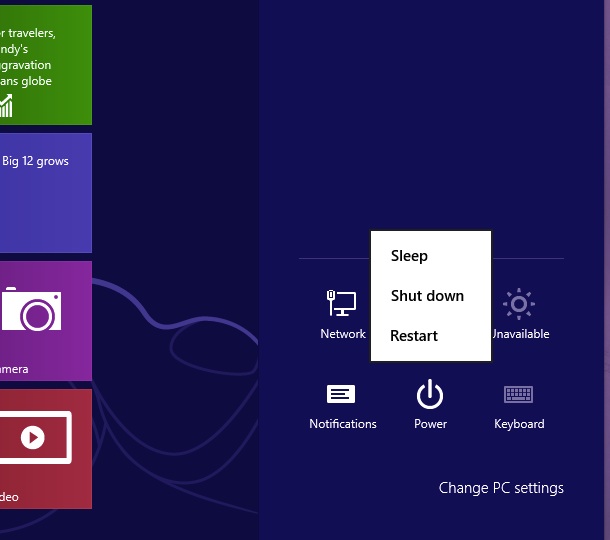
Task: Click the Power icon
Action: (430, 394)
